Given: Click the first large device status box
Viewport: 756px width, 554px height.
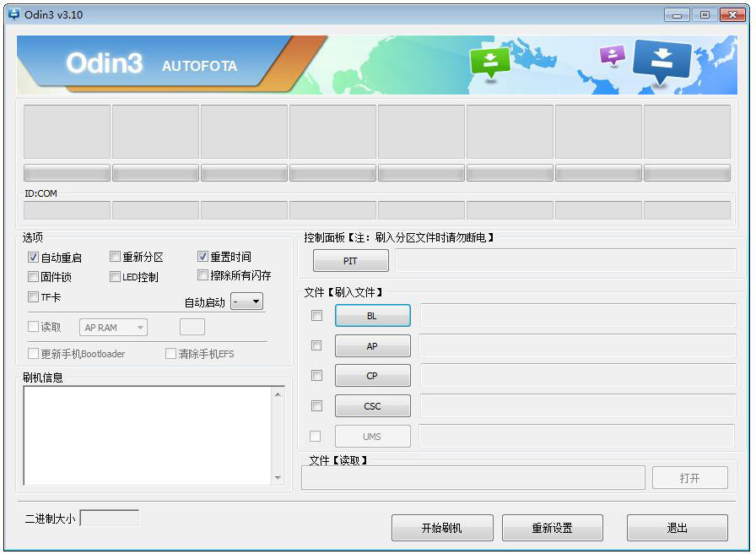Looking at the screenshot, I should click(67, 132).
